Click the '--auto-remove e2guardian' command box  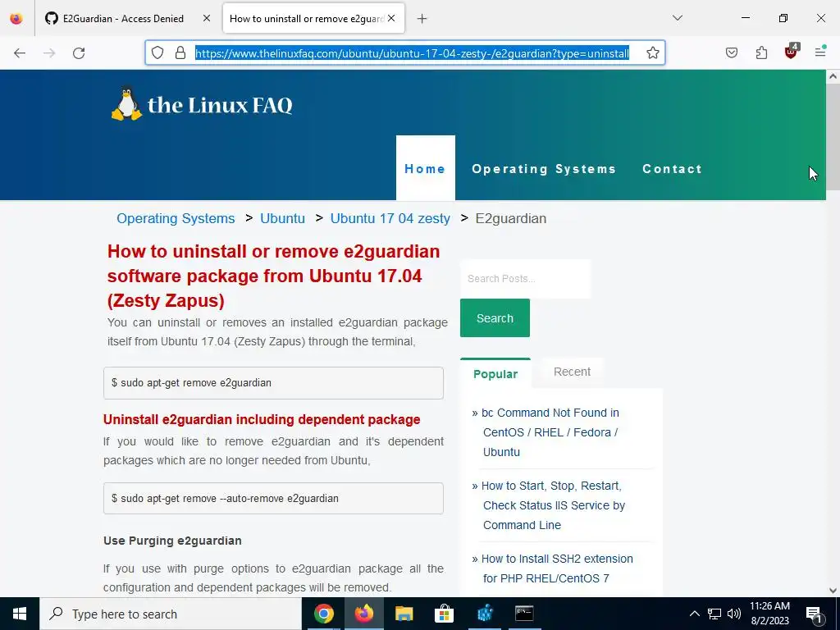coord(273,498)
